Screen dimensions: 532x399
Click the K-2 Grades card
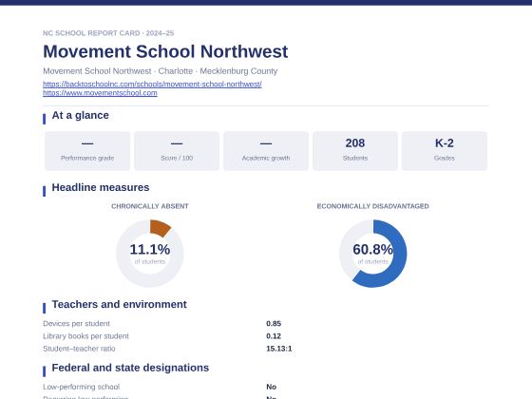[x=445, y=151]
